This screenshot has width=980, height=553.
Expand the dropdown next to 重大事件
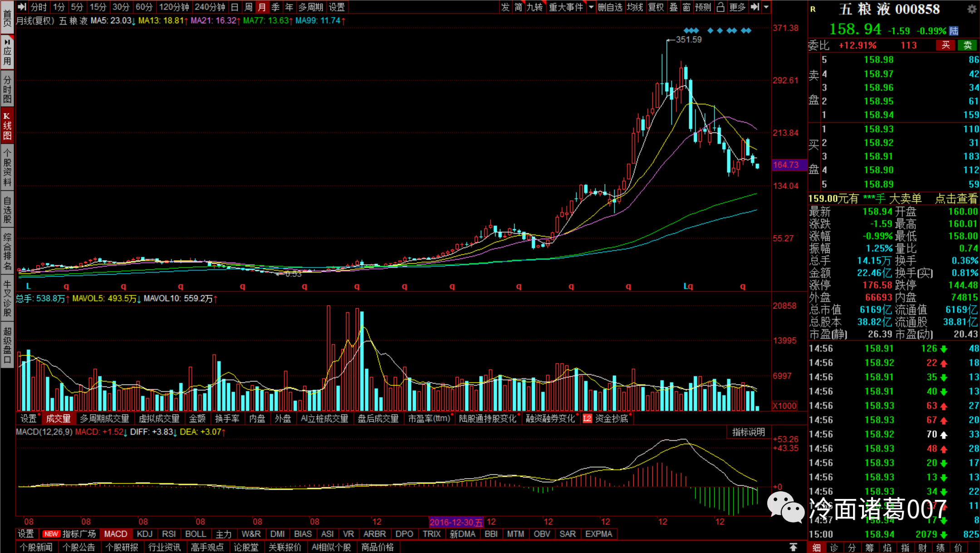[x=591, y=7]
